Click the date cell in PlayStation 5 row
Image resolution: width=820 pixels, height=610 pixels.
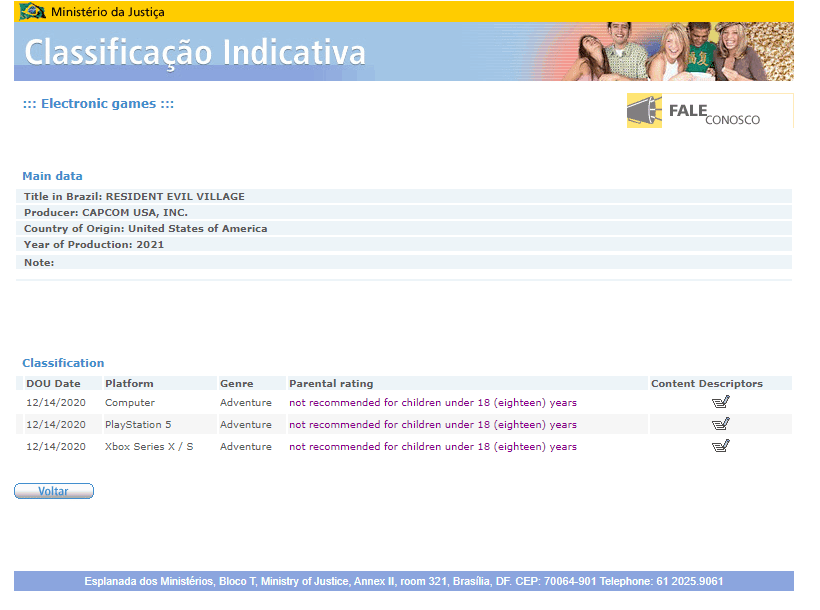56,424
